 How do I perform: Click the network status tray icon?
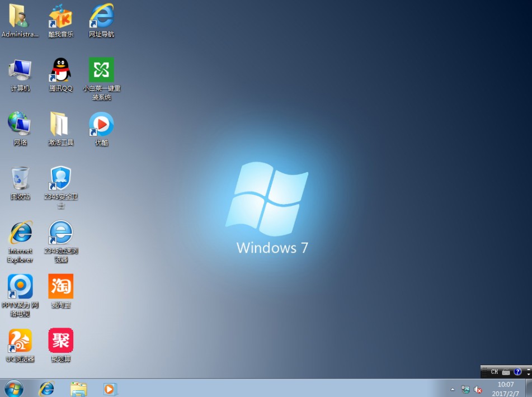pyautogui.click(x=465, y=390)
